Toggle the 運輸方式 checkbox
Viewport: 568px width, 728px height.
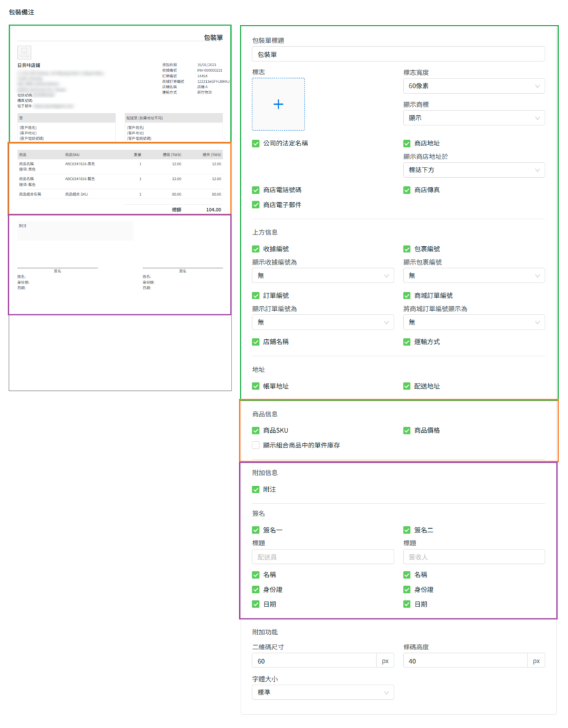[407, 342]
